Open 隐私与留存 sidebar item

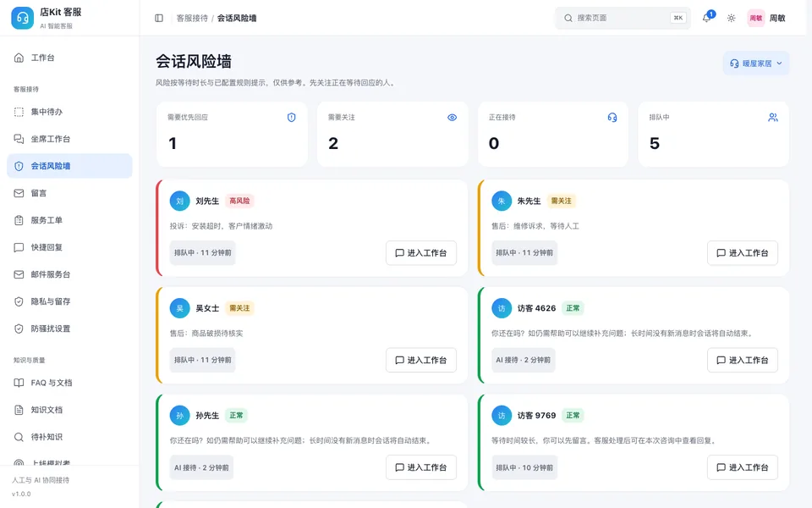[x=69, y=301]
